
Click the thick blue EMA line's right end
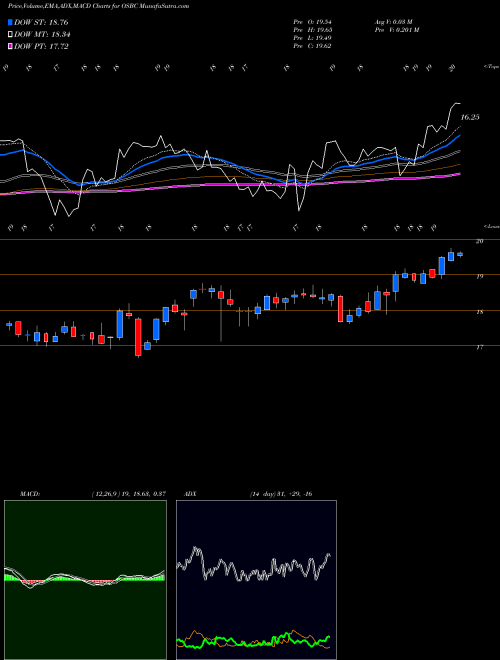(x=460, y=136)
